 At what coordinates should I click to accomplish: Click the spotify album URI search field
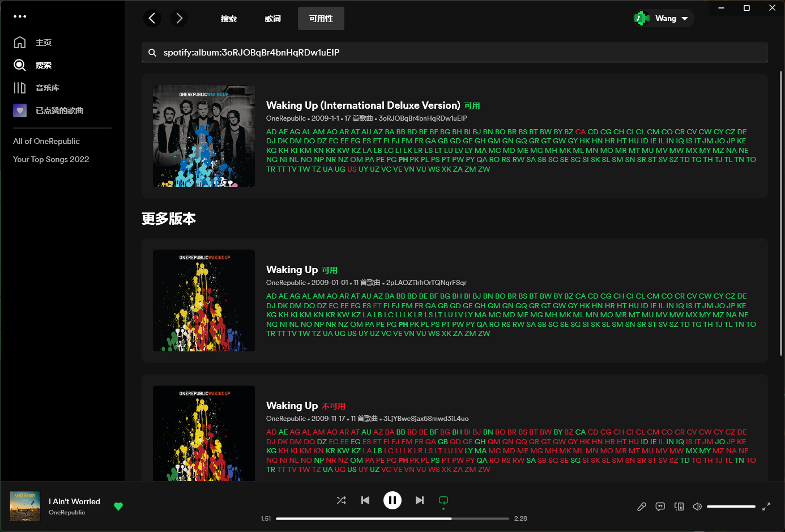pos(455,52)
